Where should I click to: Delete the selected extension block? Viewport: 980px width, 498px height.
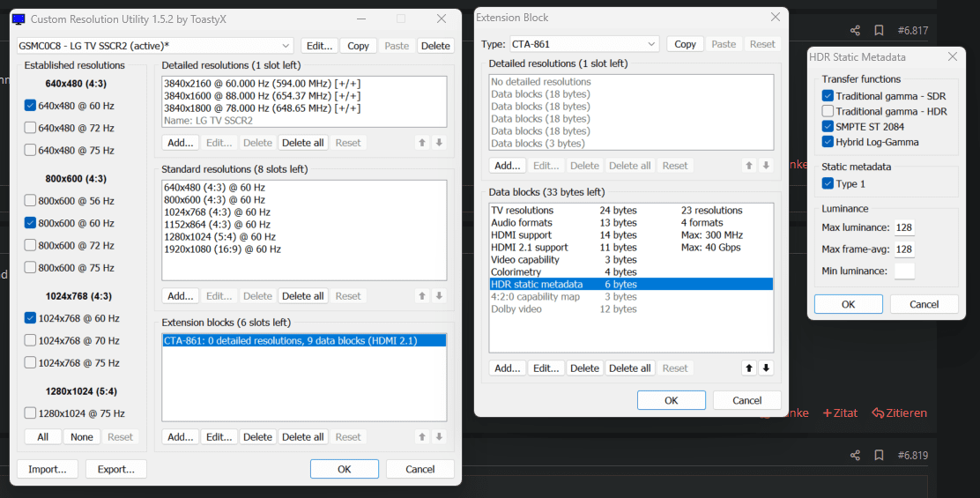point(257,437)
